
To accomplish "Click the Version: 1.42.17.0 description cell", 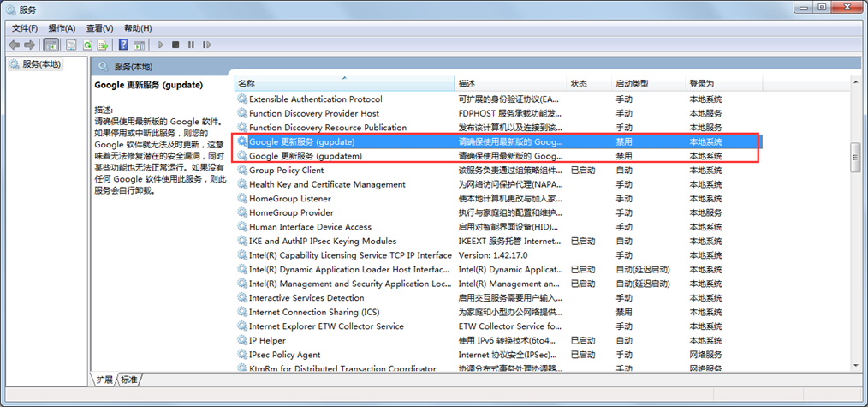I will pos(493,255).
